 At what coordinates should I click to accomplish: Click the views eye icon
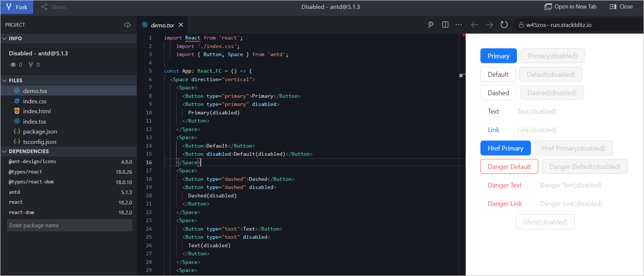pyautogui.click(x=13, y=65)
